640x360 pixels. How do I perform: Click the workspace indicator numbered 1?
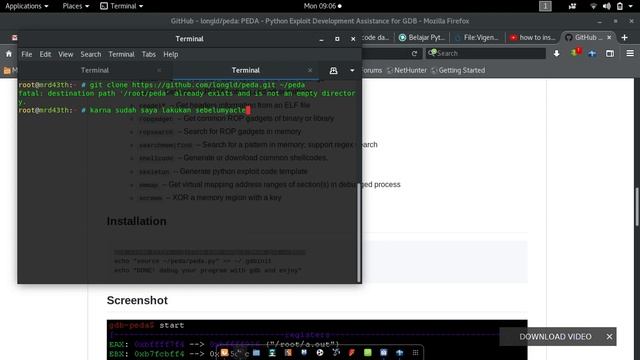(x=545, y=6)
